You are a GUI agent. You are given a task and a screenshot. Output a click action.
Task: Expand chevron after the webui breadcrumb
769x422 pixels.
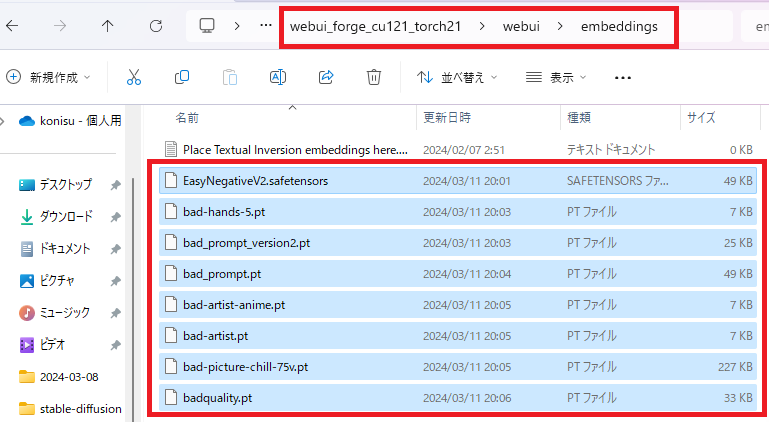(560, 26)
